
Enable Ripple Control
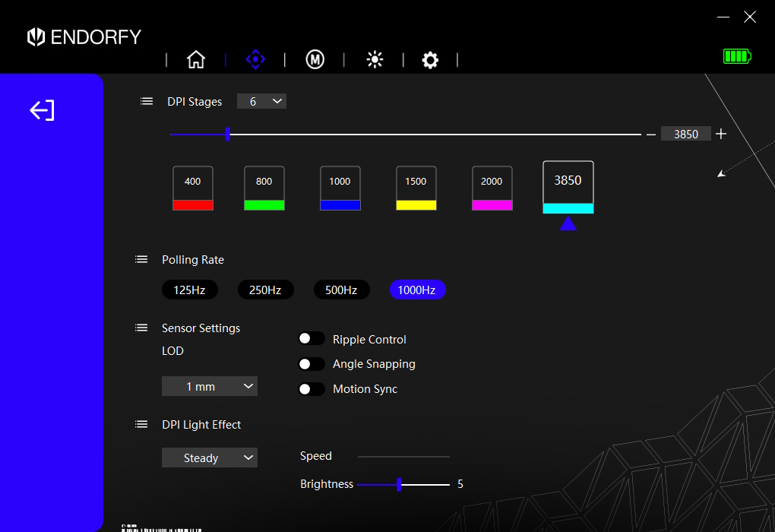click(312, 338)
